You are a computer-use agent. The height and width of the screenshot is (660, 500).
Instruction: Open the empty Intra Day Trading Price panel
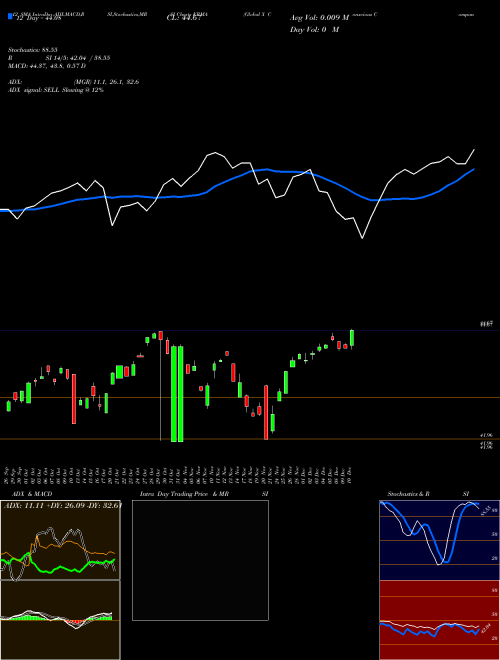200,560
